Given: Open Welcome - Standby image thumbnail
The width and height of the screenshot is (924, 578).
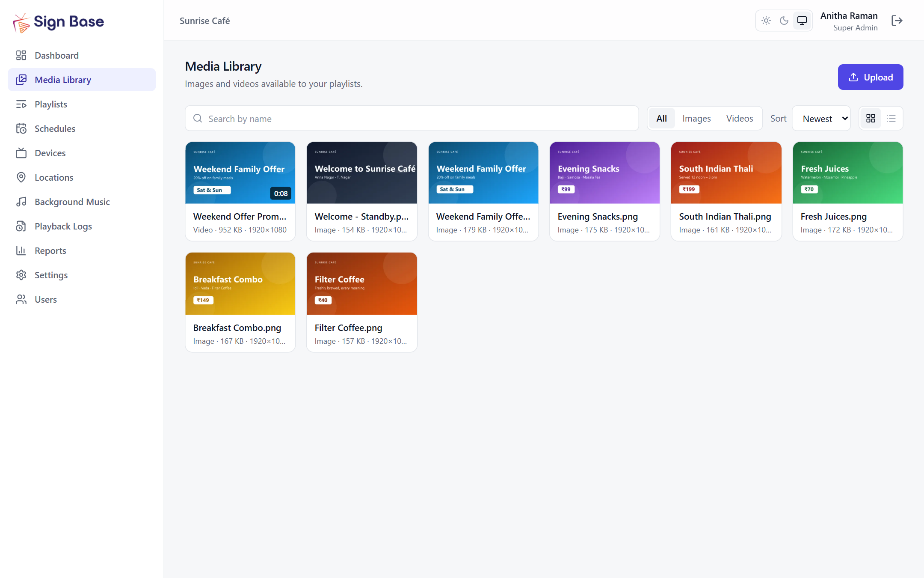Looking at the screenshot, I should tap(362, 173).
